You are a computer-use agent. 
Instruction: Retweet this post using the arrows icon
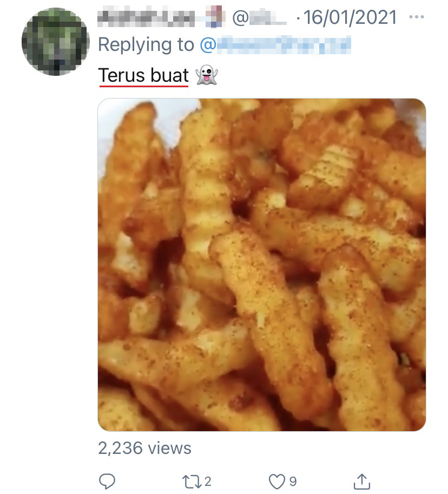pyautogui.click(x=192, y=481)
